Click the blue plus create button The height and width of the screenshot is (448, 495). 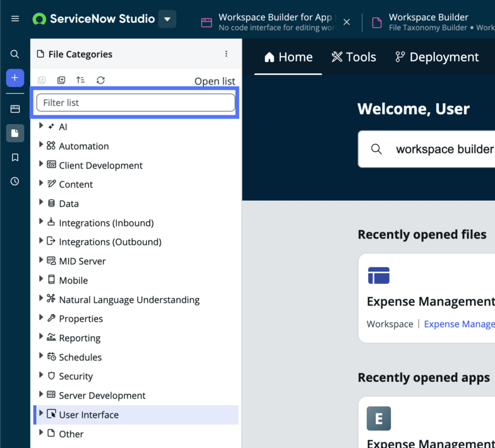coord(15,78)
